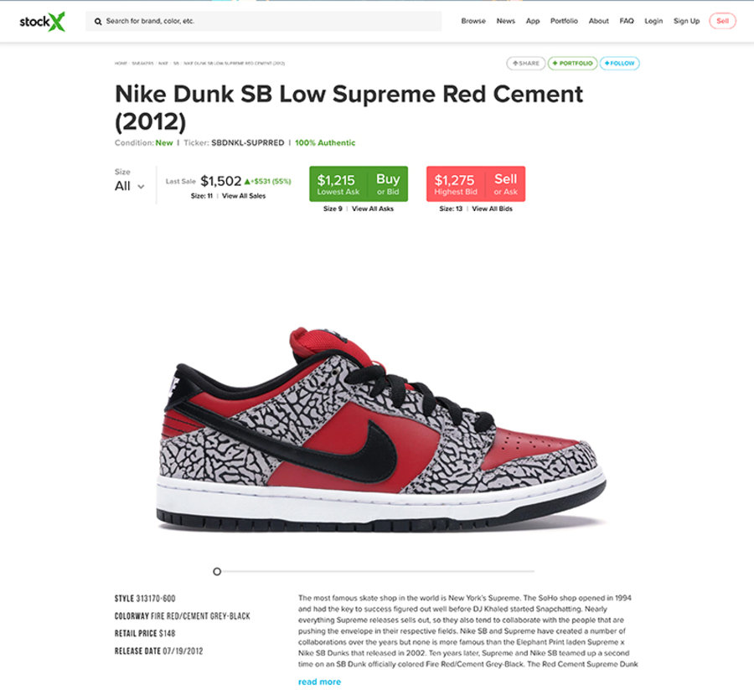754x700 pixels.
Task: Click the 360 image slider handle
Action: (x=217, y=571)
